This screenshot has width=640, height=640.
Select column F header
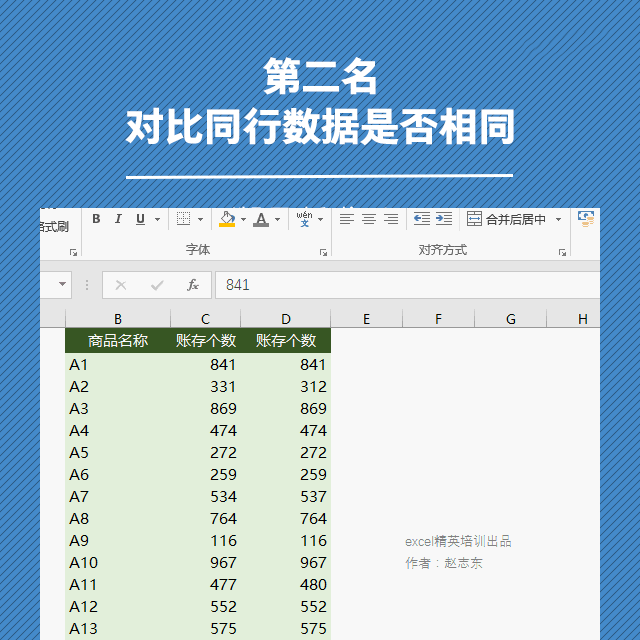(438, 319)
